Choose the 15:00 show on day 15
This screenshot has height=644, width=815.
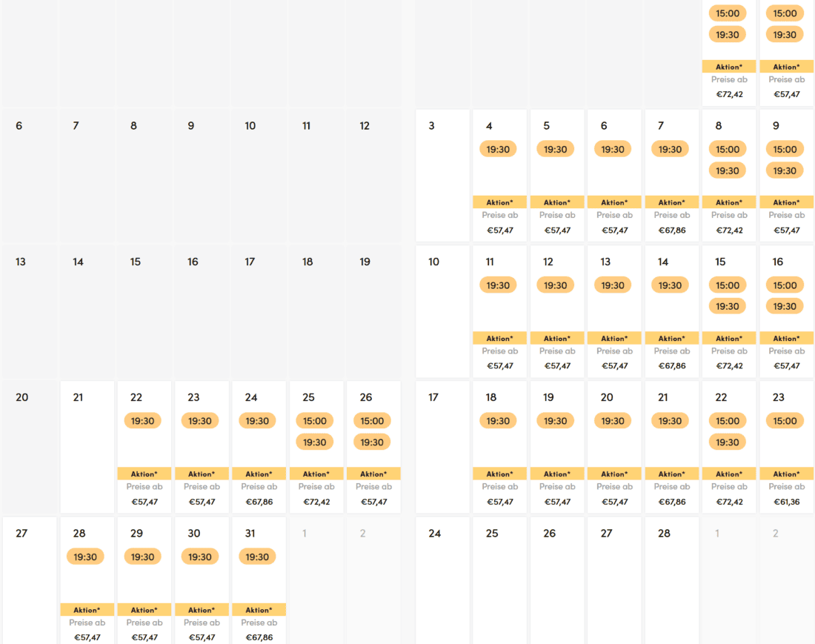[728, 285]
